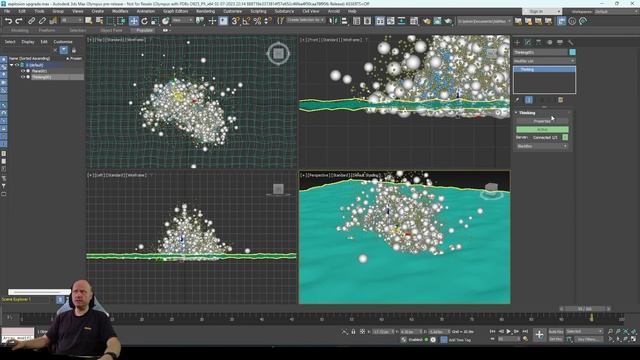Click Go to Start playback button
The image size is (640, 360).
coord(493,331)
